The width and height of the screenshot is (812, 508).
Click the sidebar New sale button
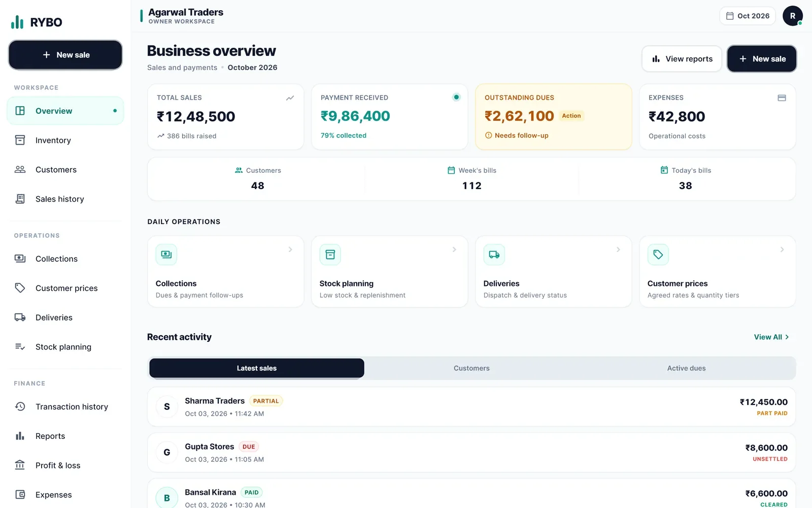click(x=65, y=55)
